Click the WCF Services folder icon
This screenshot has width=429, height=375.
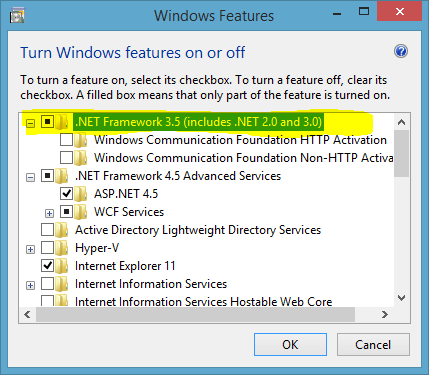[x=81, y=212]
